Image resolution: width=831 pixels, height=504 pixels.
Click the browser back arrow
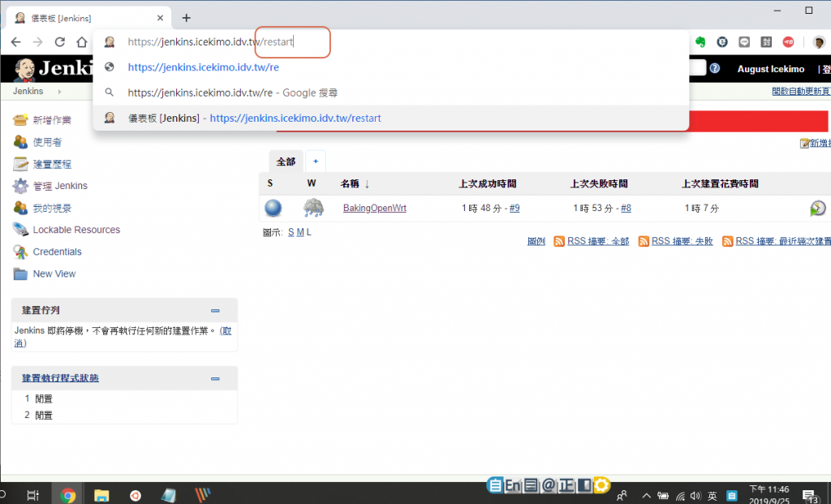[16, 42]
